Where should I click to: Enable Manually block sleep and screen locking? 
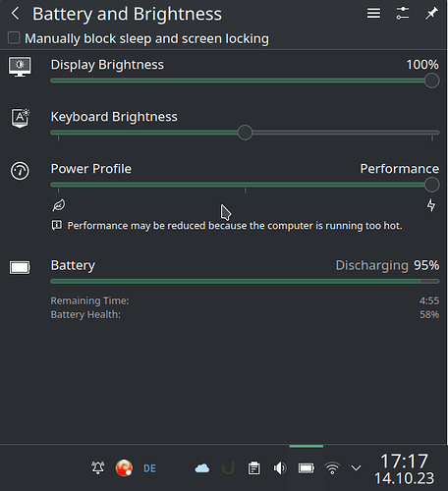pyautogui.click(x=14, y=38)
